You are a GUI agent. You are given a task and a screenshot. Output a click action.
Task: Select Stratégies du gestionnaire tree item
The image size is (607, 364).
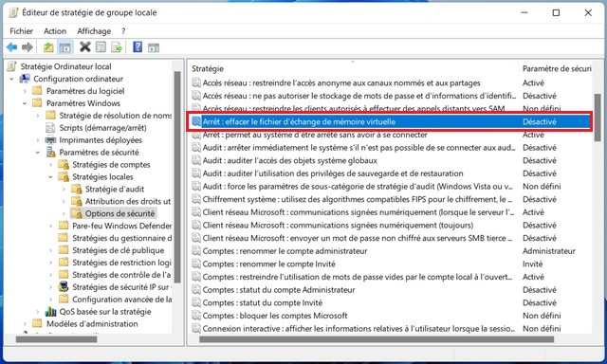coord(121,238)
